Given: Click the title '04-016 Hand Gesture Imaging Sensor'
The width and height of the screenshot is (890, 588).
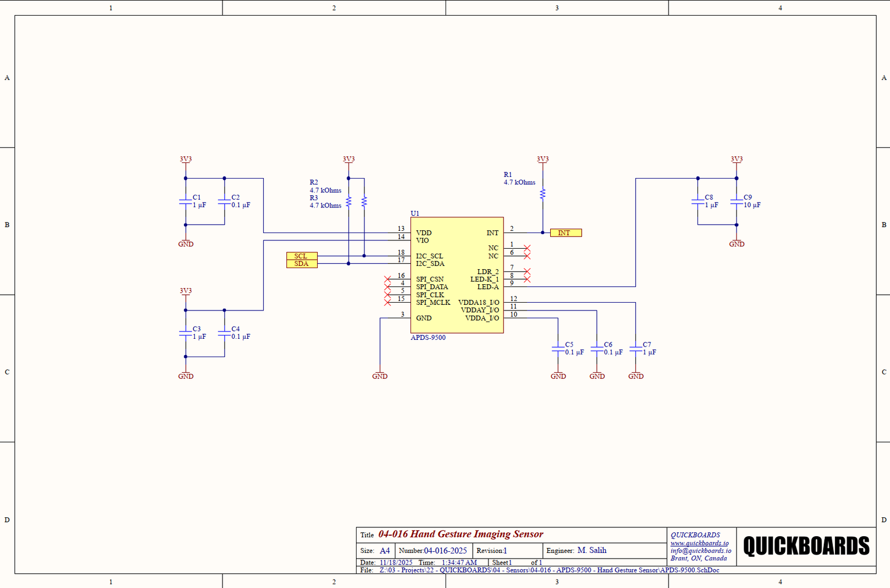Looking at the screenshot, I should (461, 534).
